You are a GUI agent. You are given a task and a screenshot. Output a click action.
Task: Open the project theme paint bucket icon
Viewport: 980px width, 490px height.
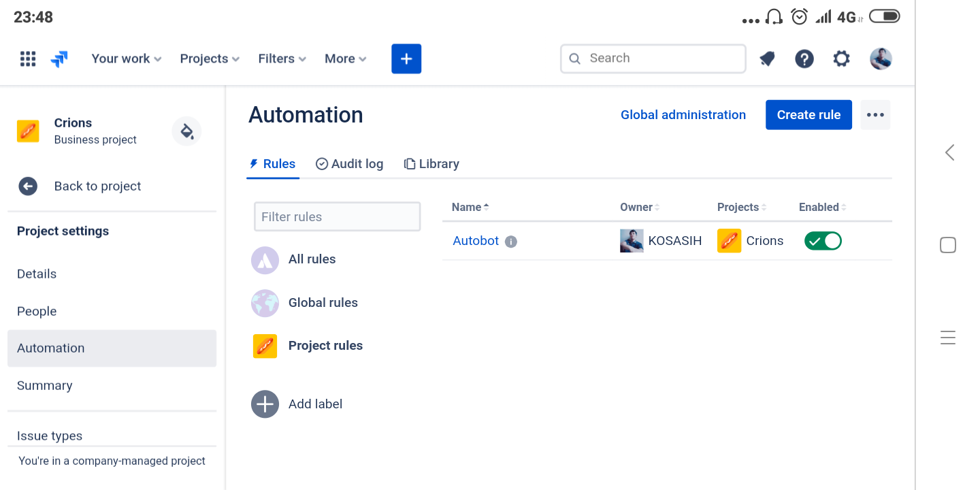[x=186, y=131]
